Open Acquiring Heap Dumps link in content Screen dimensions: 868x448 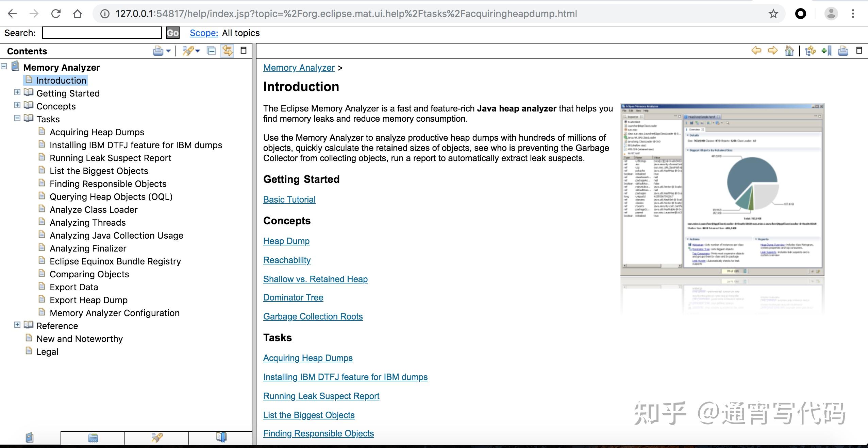pos(308,358)
